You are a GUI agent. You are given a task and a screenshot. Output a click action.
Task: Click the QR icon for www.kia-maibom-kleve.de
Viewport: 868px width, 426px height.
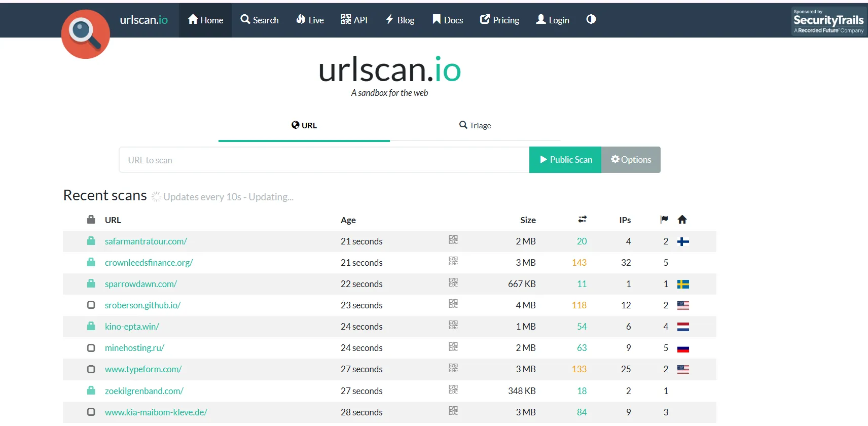tap(453, 411)
